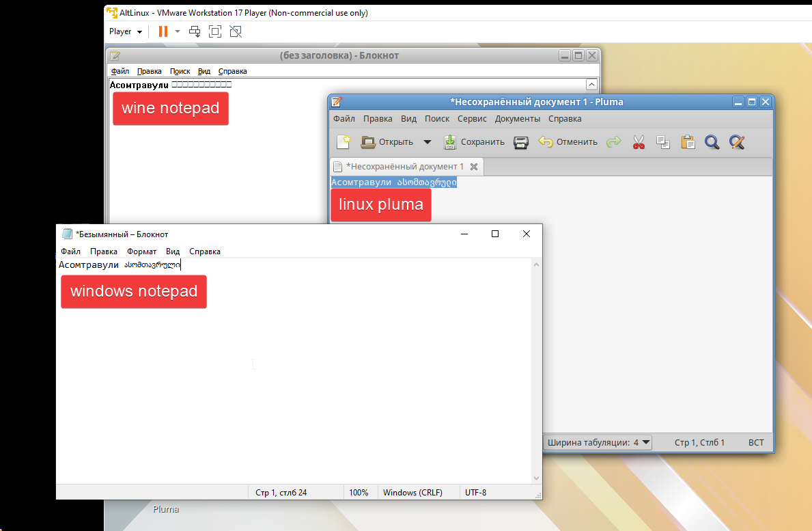Copy selection with Pluma copy icon
The width and height of the screenshot is (812, 531).
663,142
